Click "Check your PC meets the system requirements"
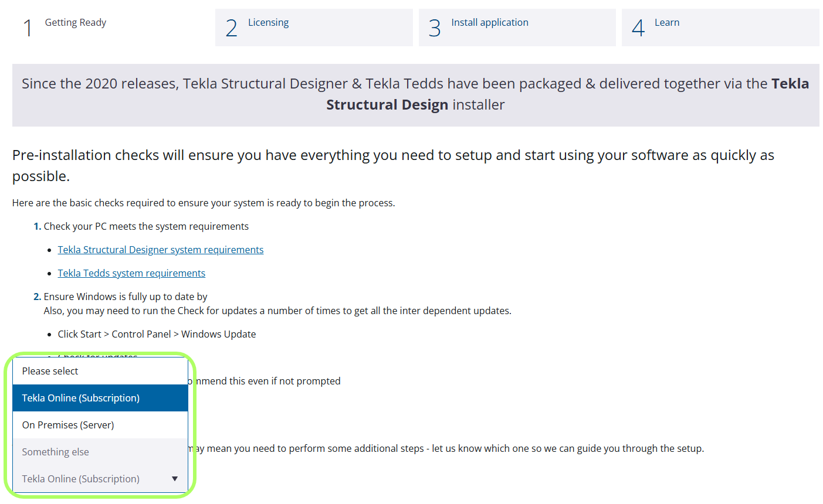This screenshot has width=823, height=504. [146, 226]
